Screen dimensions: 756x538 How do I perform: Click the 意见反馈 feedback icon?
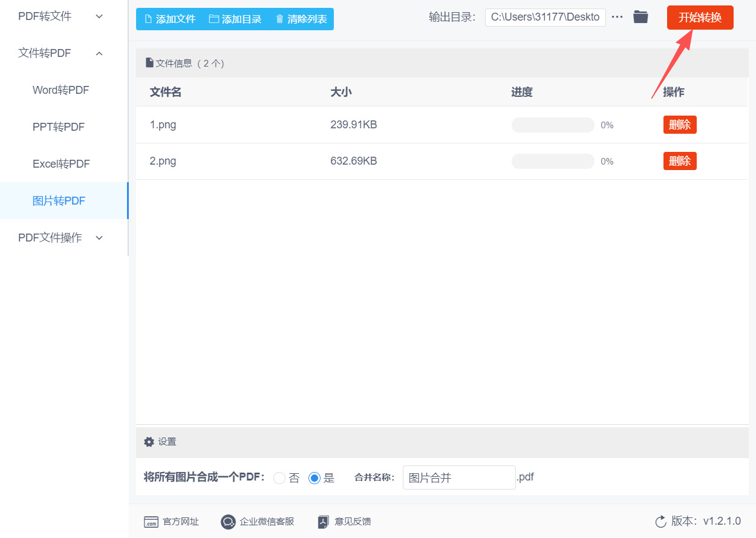click(323, 521)
